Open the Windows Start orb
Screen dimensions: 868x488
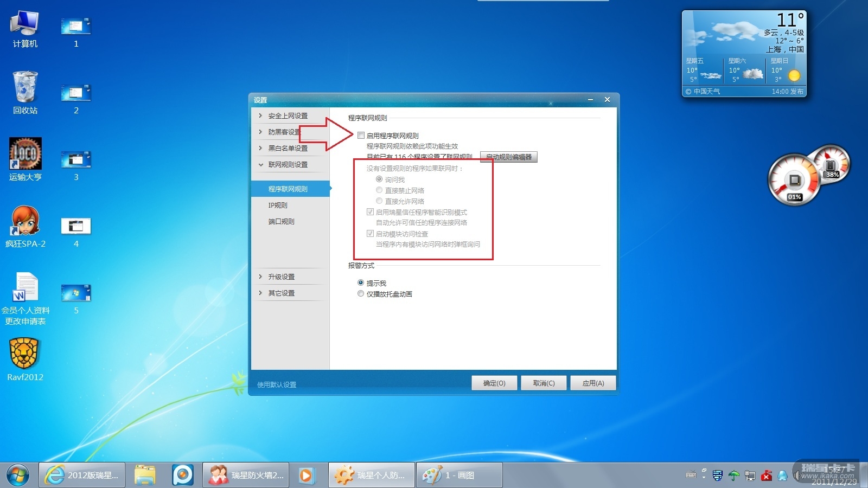point(18,476)
